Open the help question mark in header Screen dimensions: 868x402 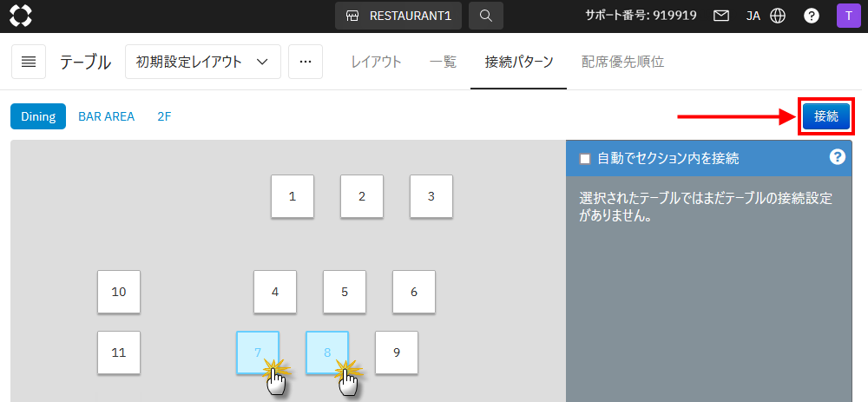pos(812,16)
